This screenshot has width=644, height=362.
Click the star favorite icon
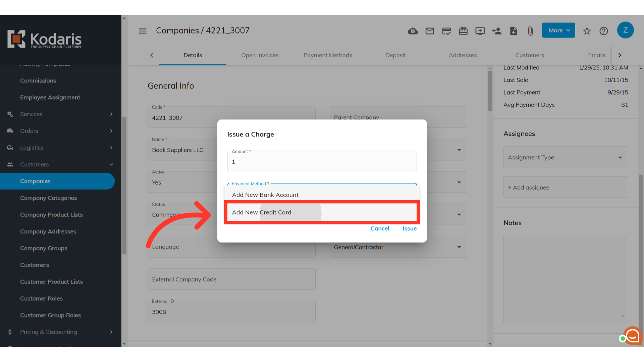[587, 31]
